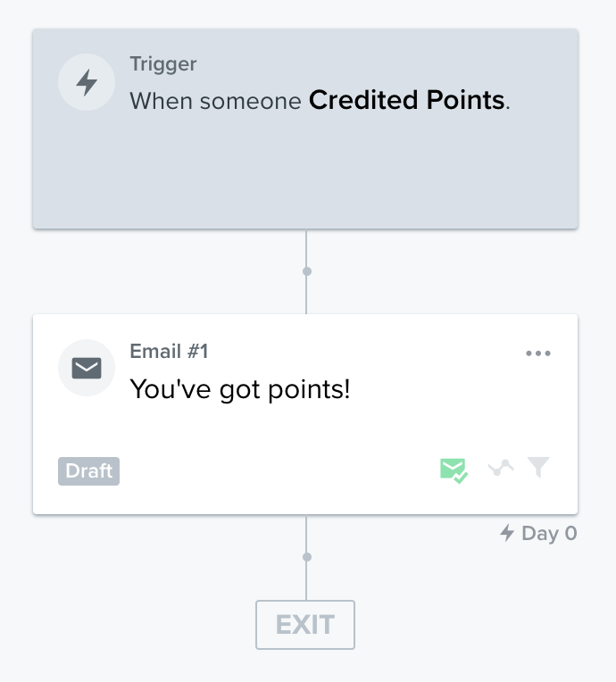Click the "Credited Points" metric text
616x682 pixels.
click(x=407, y=100)
